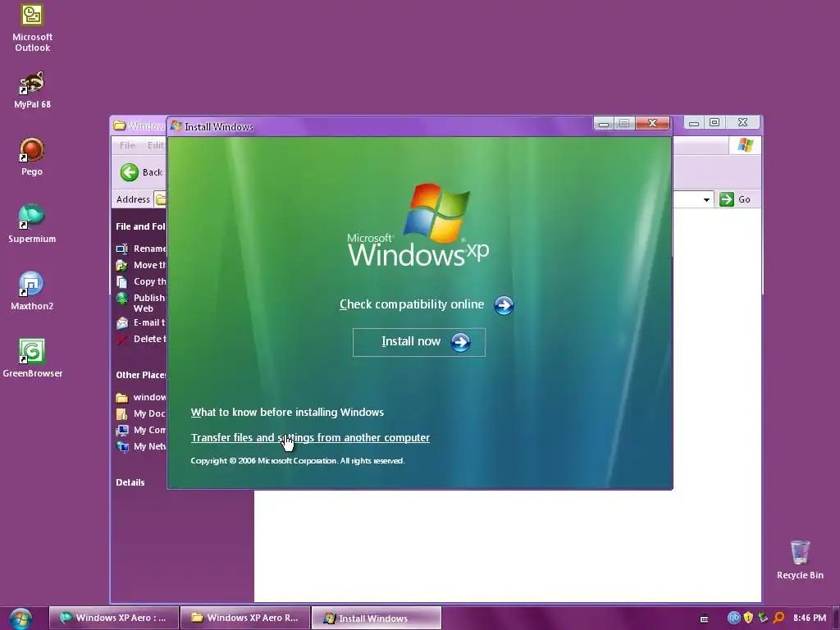Viewport: 840px width, 630px height.
Task: Select the Pego desktop shortcut
Action: [32, 157]
